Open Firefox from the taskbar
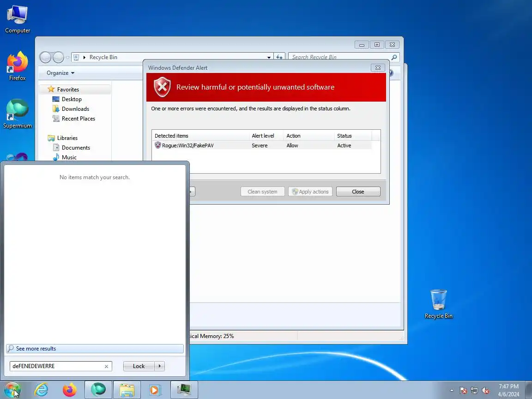 tap(70, 390)
